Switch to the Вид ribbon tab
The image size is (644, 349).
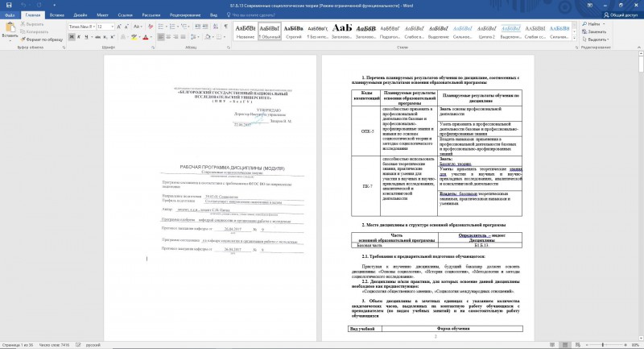coord(213,15)
